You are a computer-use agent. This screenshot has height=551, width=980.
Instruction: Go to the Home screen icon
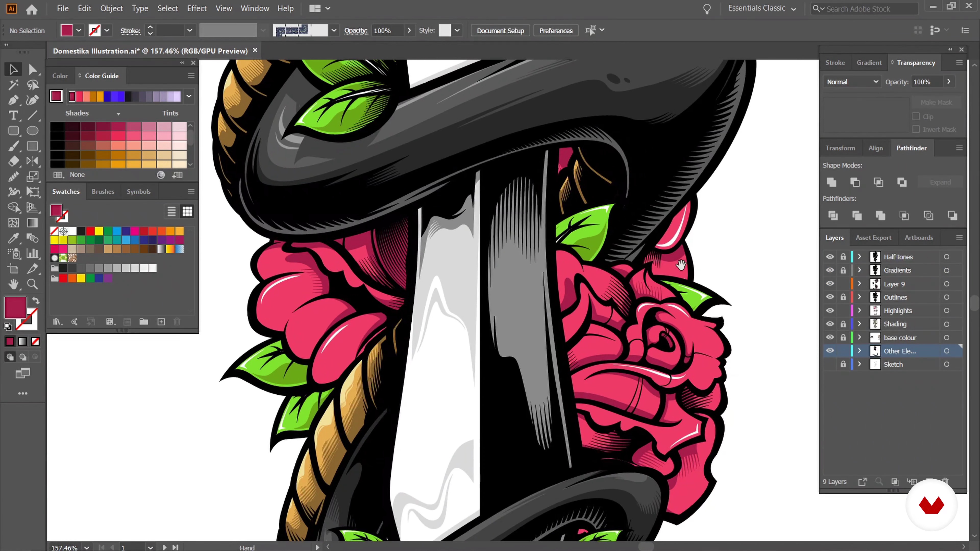point(32,9)
